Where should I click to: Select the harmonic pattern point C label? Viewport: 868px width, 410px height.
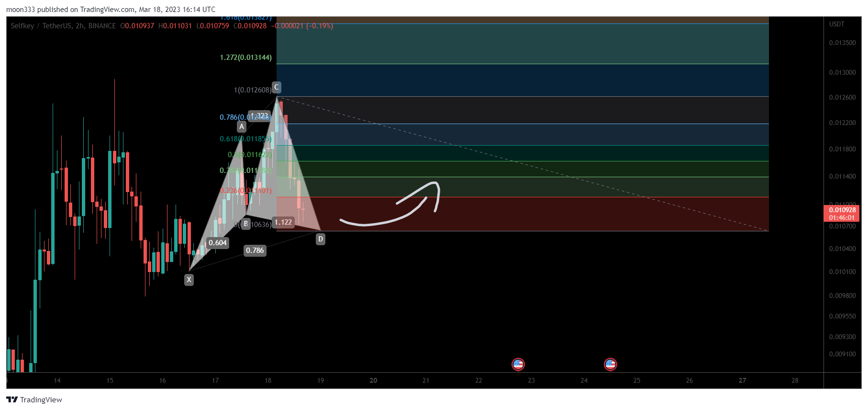point(276,87)
